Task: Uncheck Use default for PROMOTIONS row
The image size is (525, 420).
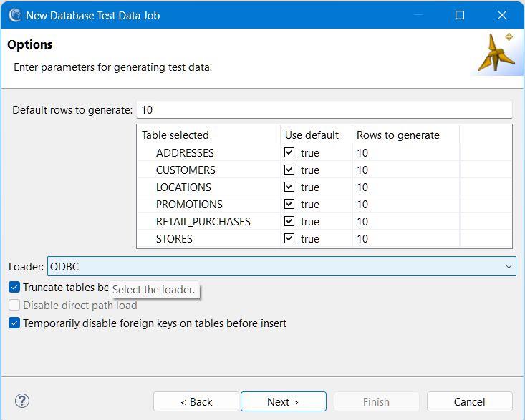Action: click(289, 204)
